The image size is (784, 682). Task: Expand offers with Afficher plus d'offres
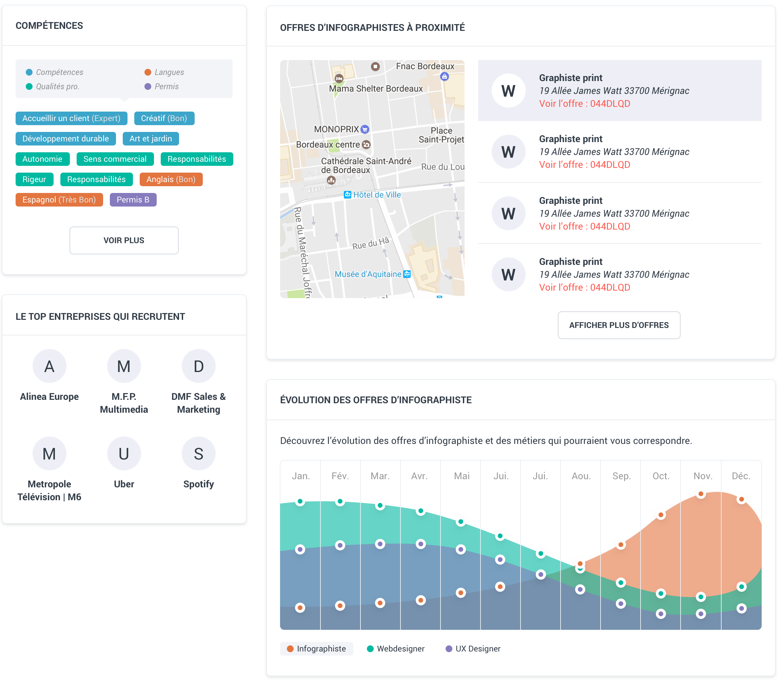coord(619,325)
